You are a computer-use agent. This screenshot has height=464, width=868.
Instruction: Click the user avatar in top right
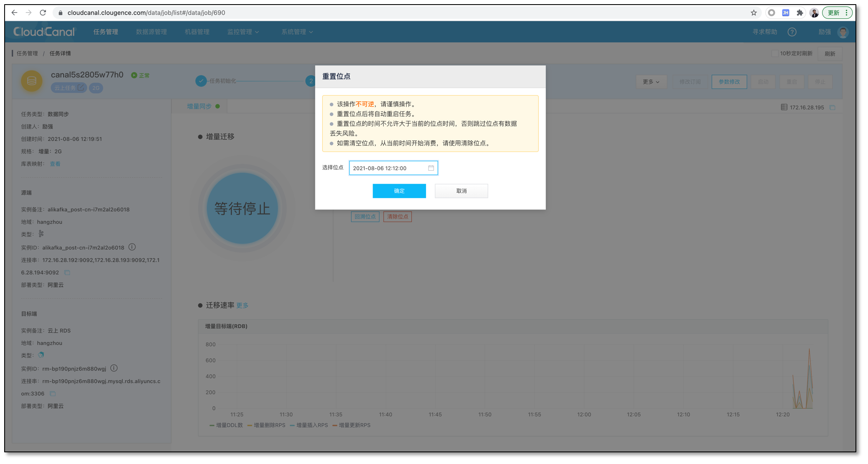[843, 32]
